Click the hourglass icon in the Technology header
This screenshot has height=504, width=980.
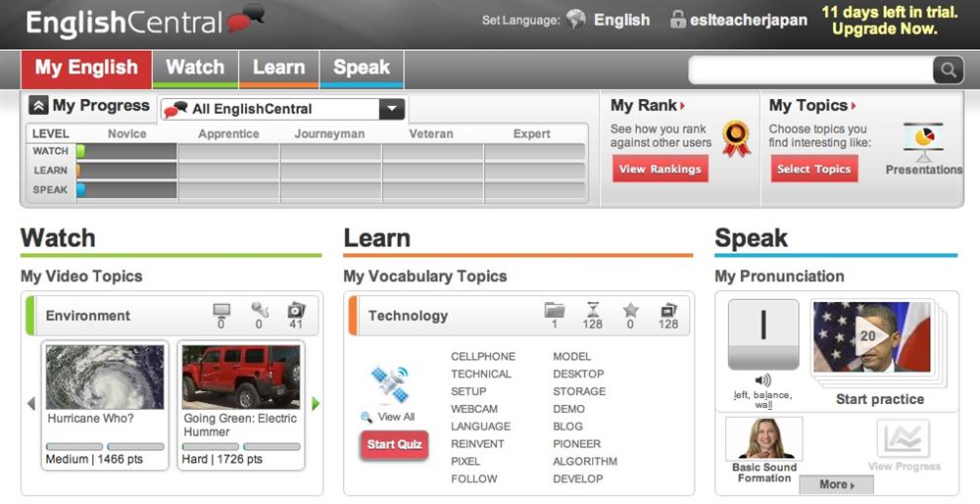click(x=593, y=310)
